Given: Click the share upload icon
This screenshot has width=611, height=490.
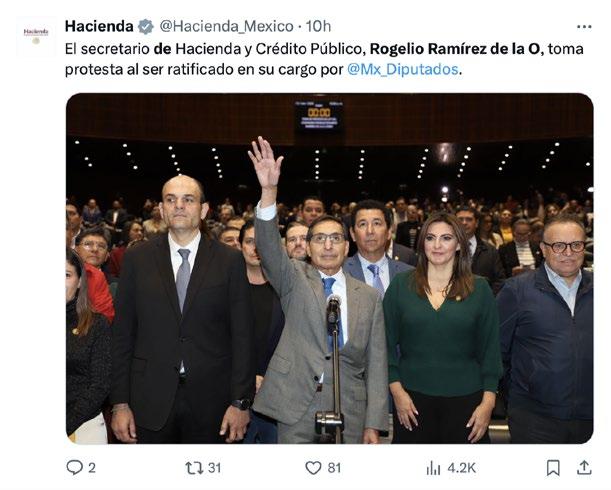Looking at the screenshot, I should (584, 467).
